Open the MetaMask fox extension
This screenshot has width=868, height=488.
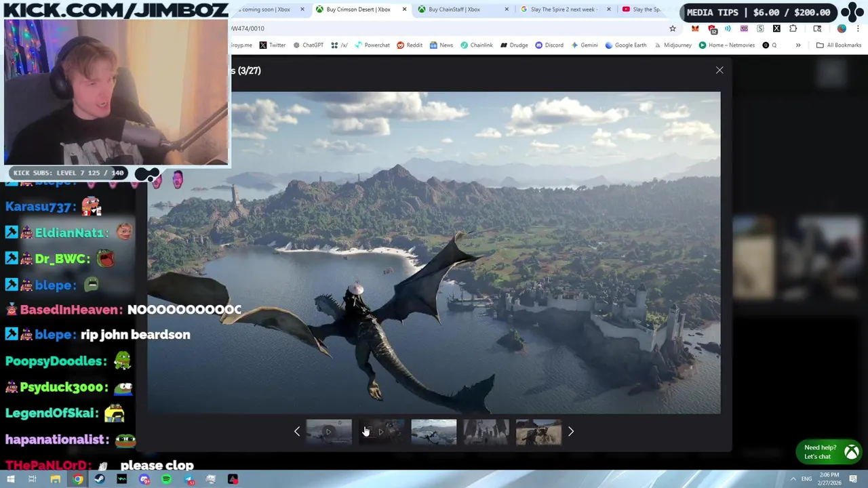tap(695, 28)
